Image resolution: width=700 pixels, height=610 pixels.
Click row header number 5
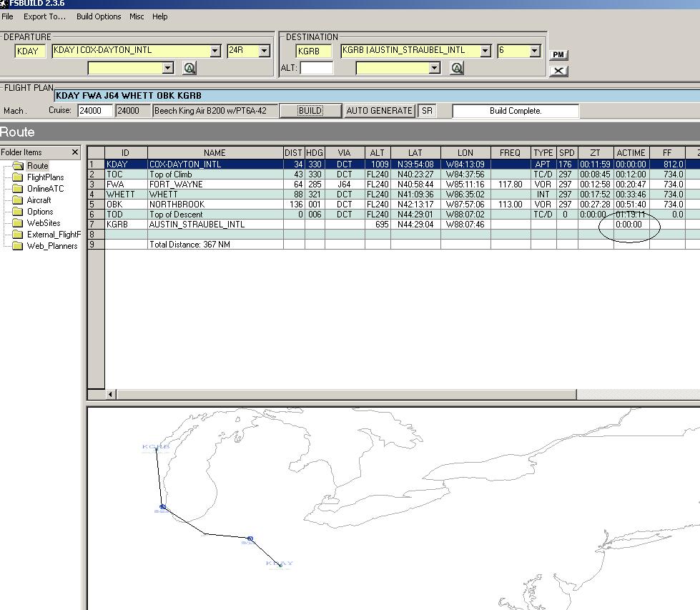pyautogui.click(x=96, y=204)
